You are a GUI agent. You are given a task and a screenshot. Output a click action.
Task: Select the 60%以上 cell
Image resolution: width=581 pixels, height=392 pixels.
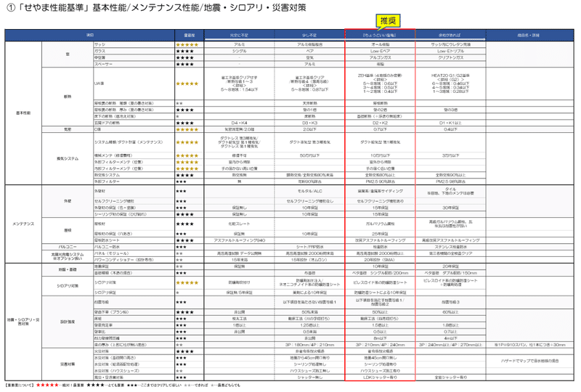(450, 312)
